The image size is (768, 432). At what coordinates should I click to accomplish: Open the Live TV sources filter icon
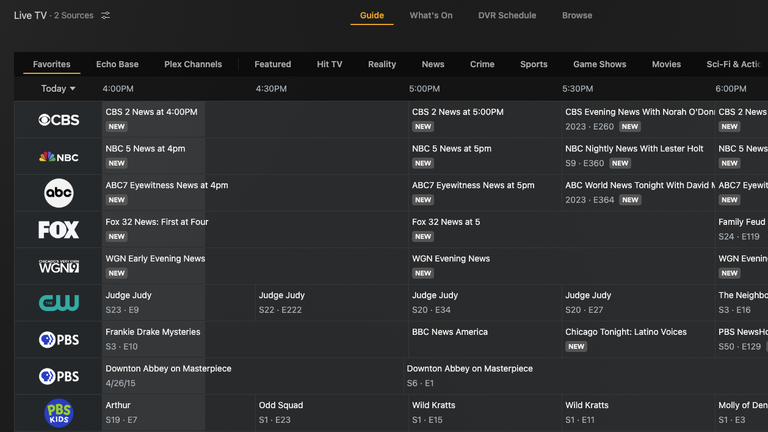click(106, 16)
